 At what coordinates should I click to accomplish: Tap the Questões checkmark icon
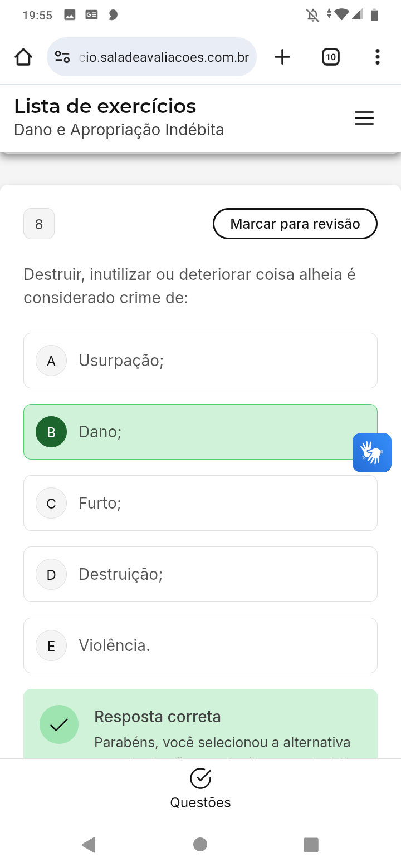tap(200, 779)
